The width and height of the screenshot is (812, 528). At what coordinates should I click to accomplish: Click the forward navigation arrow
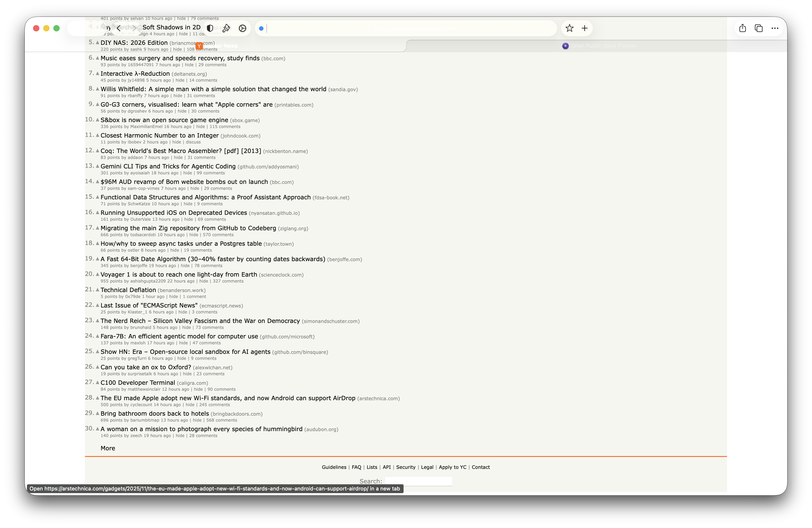(x=134, y=28)
